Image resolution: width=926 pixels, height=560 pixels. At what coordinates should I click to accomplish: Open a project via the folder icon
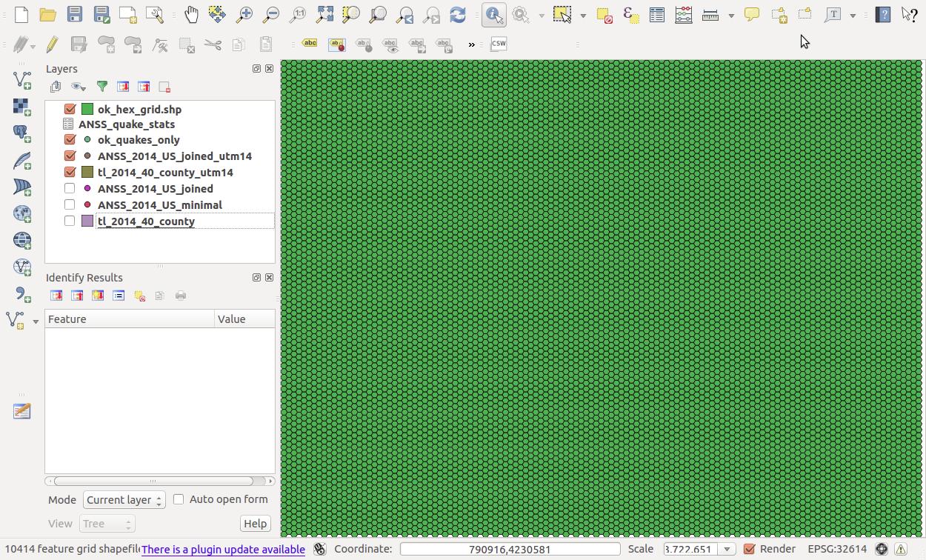coord(48,15)
